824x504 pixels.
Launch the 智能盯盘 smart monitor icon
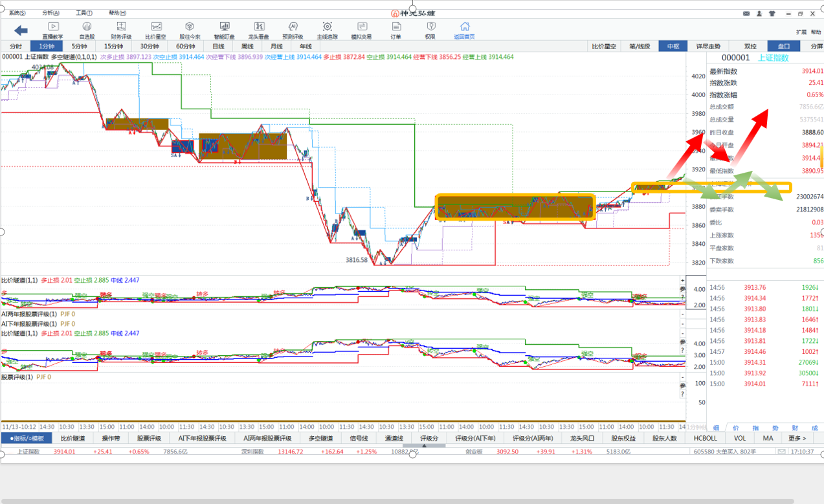click(224, 30)
